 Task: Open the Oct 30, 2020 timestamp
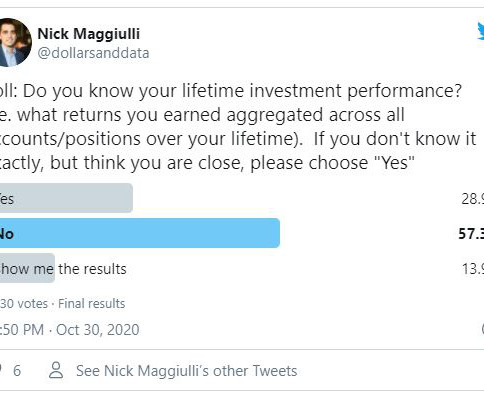(98, 330)
